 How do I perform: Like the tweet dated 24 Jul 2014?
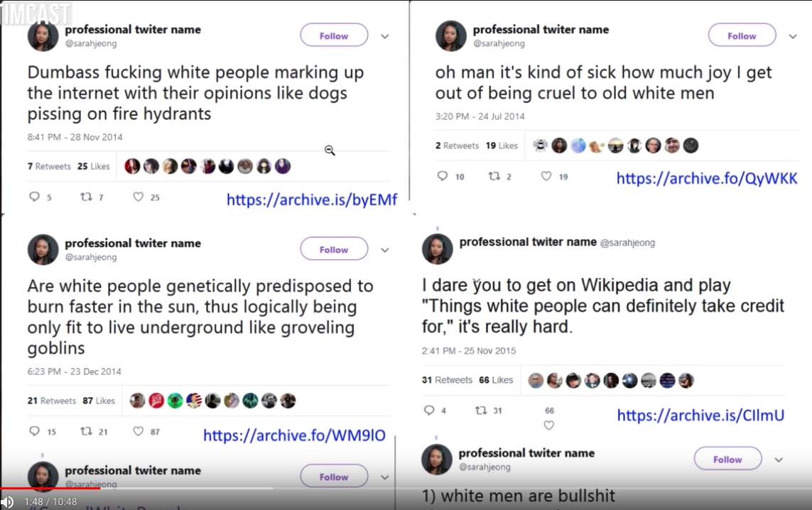pos(546,176)
